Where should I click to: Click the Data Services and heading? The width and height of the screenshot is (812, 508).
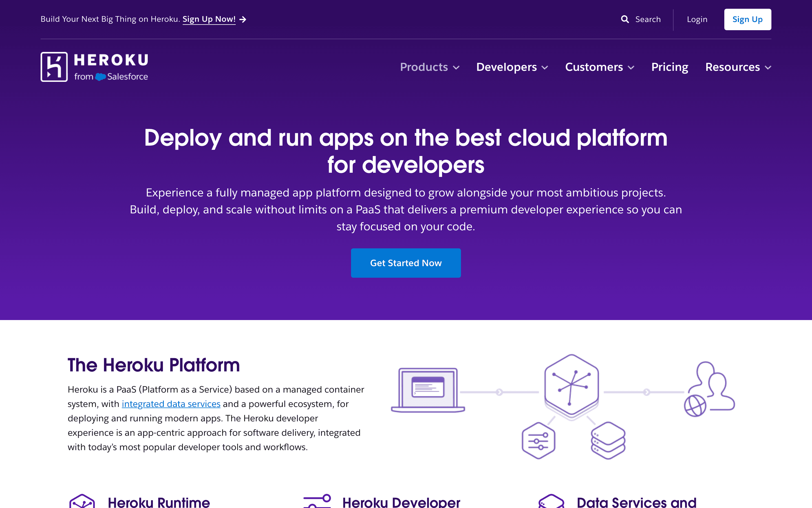pyautogui.click(x=637, y=502)
